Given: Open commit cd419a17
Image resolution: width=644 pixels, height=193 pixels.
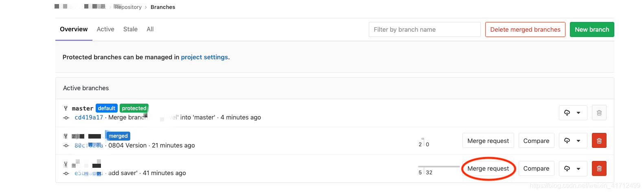Looking at the screenshot, I should pos(89,117).
